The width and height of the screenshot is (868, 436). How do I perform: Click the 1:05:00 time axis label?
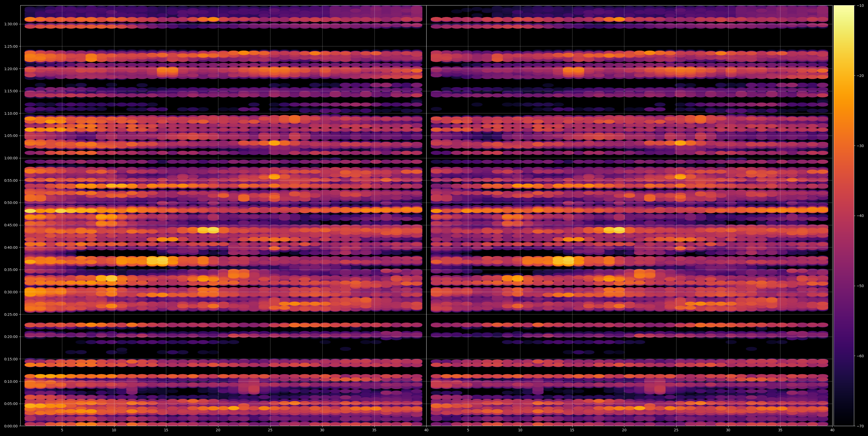(x=11, y=136)
